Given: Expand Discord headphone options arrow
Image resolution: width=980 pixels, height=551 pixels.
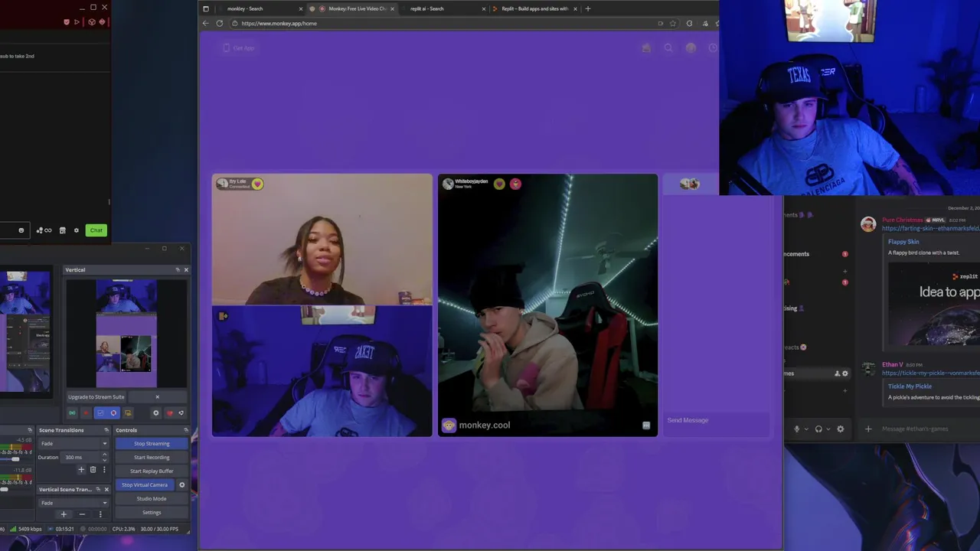Looking at the screenshot, I should point(828,429).
